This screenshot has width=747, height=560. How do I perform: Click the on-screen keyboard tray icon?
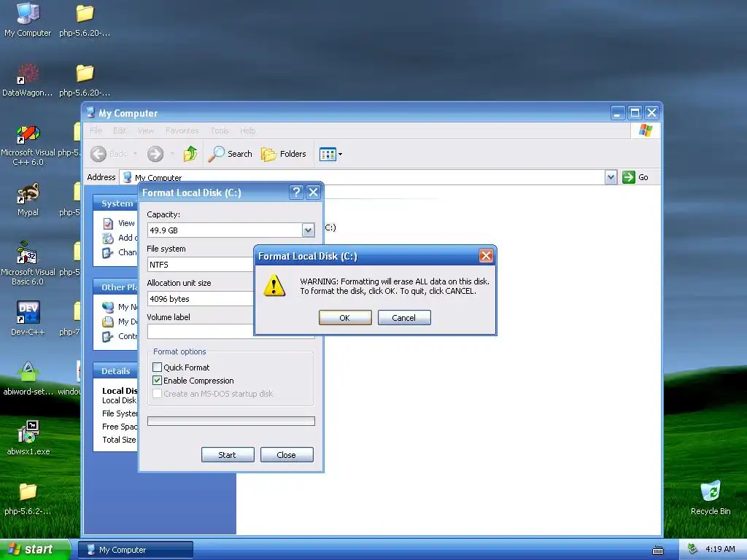coord(658,551)
